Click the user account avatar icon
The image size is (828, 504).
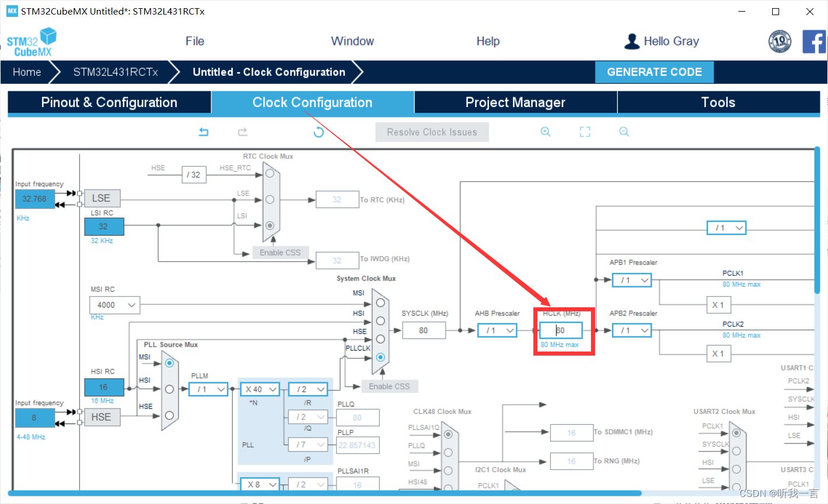(x=632, y=41)
